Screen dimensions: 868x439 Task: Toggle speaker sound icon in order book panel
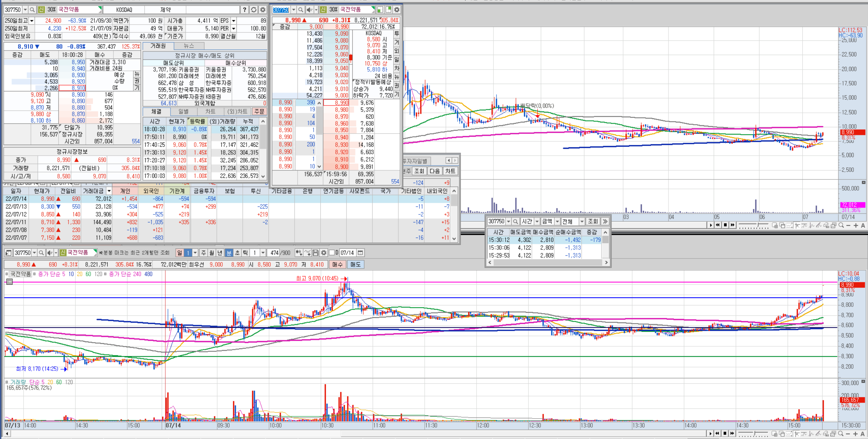[x=309, y=10]
